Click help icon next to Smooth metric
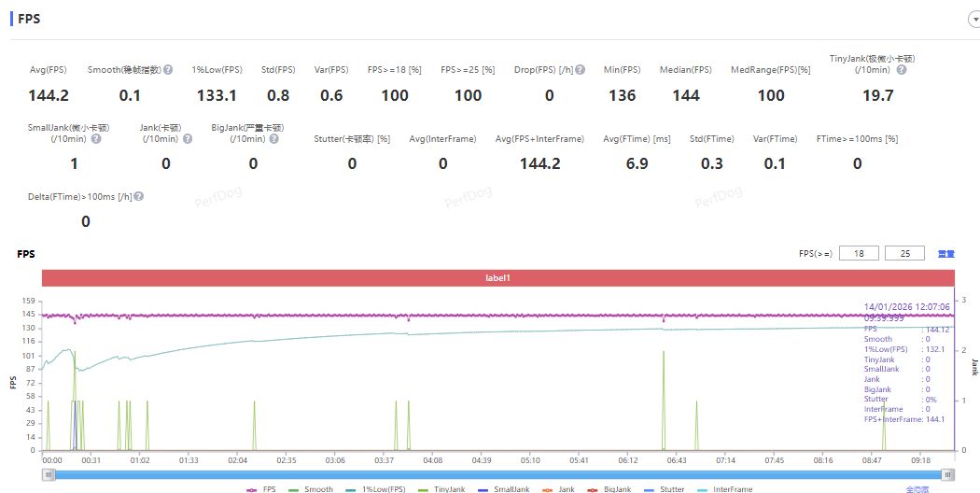 168,70
